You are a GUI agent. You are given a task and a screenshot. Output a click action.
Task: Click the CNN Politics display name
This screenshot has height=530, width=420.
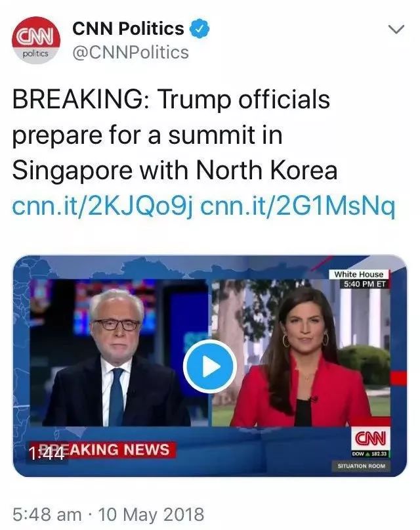(x=128, y=28)
